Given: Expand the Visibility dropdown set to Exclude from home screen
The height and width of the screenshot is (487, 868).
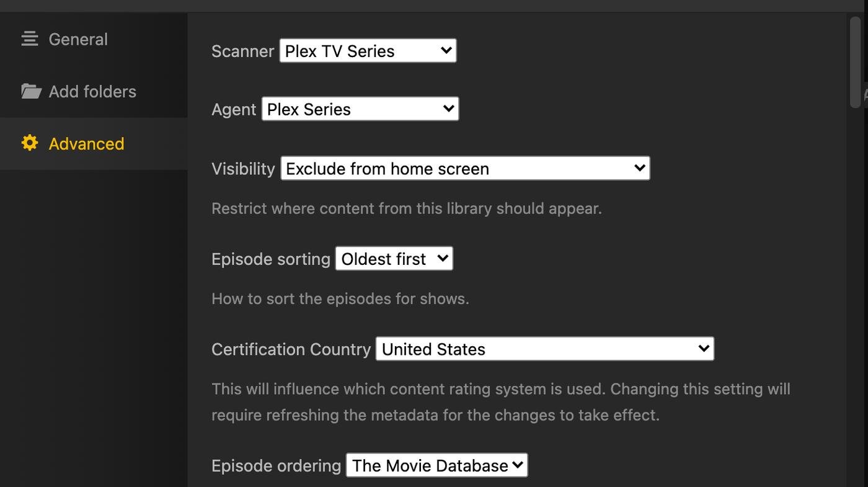Looking at the screenshot, I should pyautogui.click(x=465, y=169).
